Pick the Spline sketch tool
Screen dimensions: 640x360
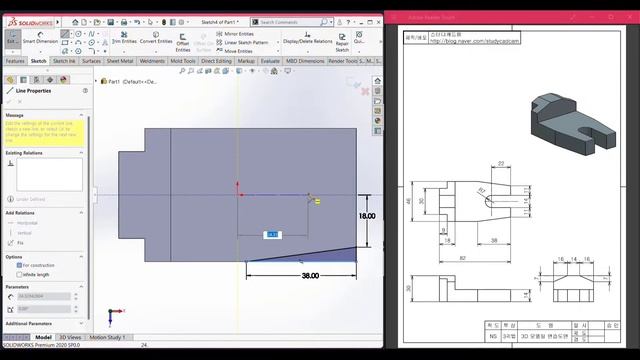(x=91, y=33)
